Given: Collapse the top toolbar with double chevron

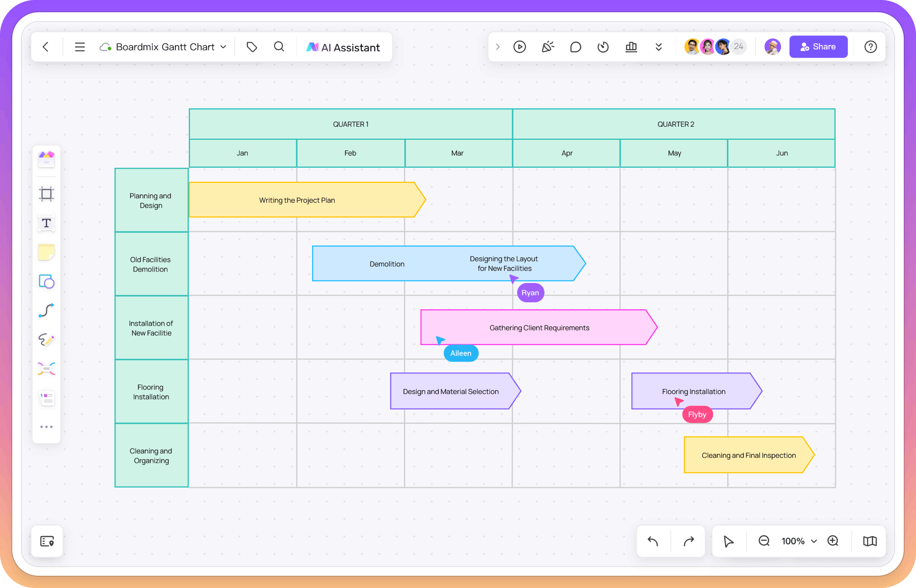Looking at the screenshot, I should point(658,47).
